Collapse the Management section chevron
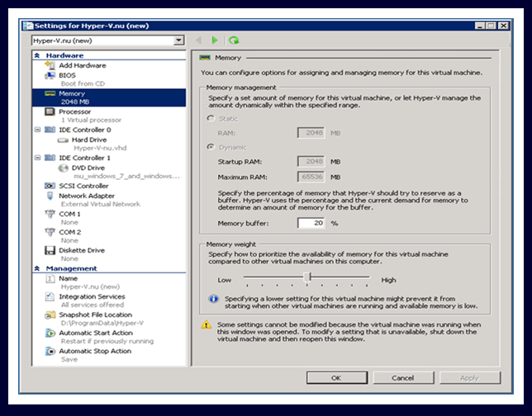This screenshot has width=532, height=416. pyautogui.click(x=37, y=268)
